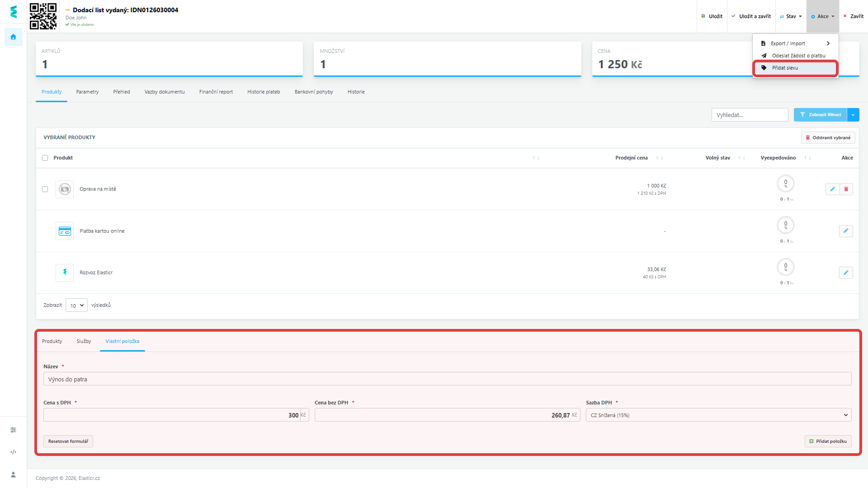Open the Sazba DPH dropdown
Screen dimensions: 868x488
(x=718, y=415)
